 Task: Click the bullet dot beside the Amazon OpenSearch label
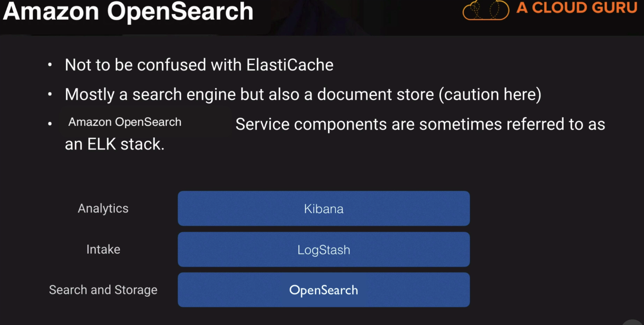(50, 123)
